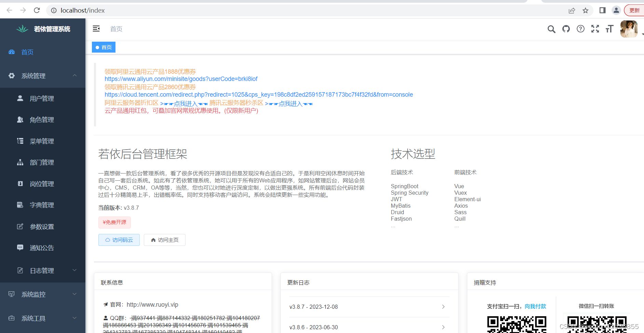Click the 访问码云 button

pos(119,240)
